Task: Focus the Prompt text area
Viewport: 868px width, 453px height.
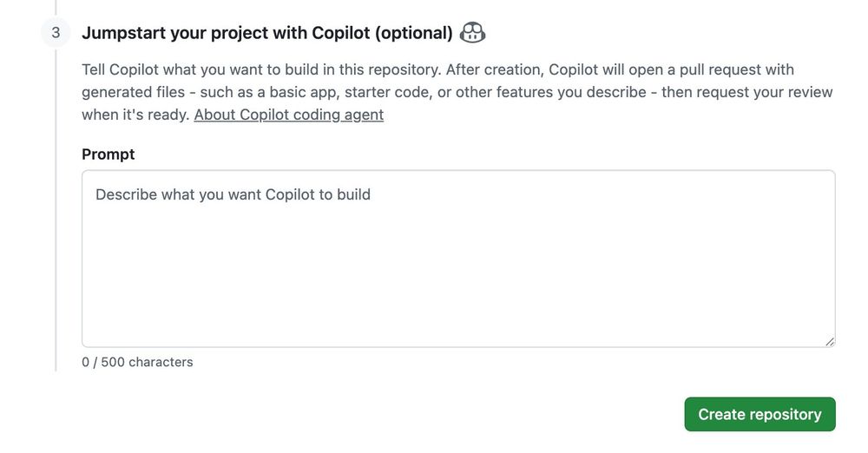Action: coord(458,259)
